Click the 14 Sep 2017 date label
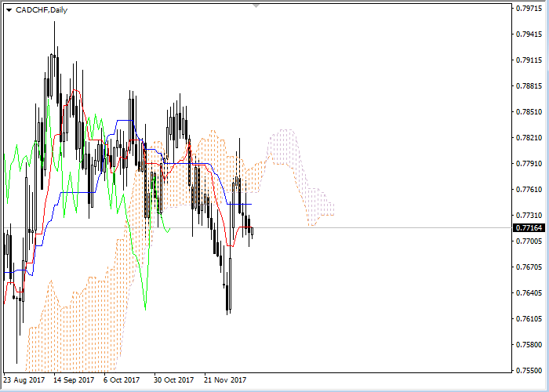 pos(74,379)
